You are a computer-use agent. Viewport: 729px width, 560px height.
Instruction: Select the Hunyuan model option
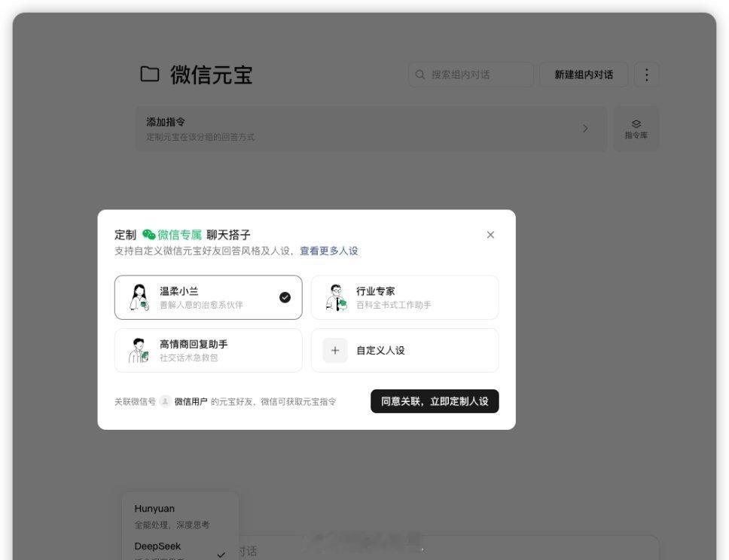(x=181, y=516)
